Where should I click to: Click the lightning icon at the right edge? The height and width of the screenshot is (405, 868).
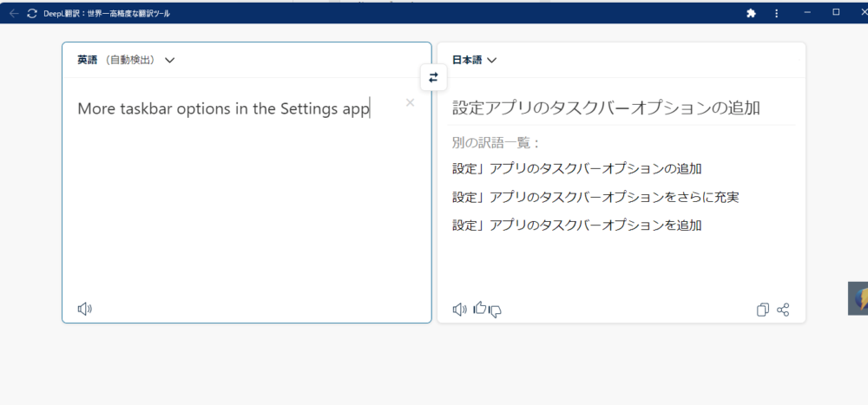[x=859, y=299]
